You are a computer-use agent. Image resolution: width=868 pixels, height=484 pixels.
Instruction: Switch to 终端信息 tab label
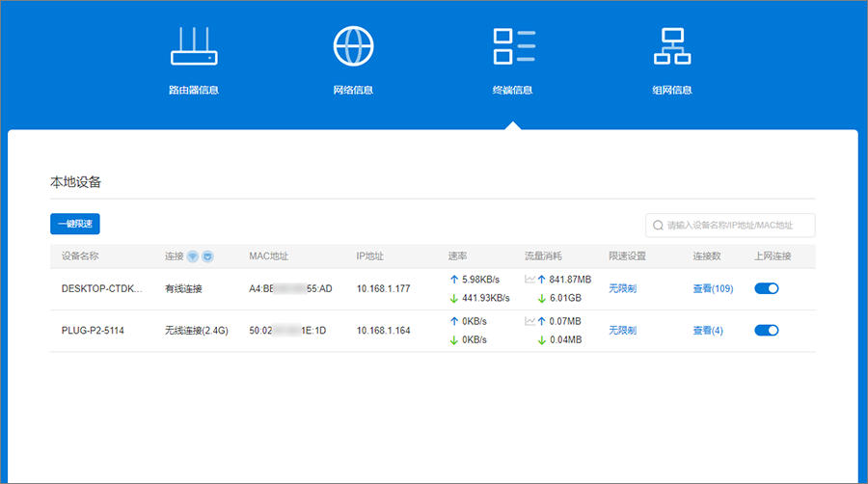[513, 91]
